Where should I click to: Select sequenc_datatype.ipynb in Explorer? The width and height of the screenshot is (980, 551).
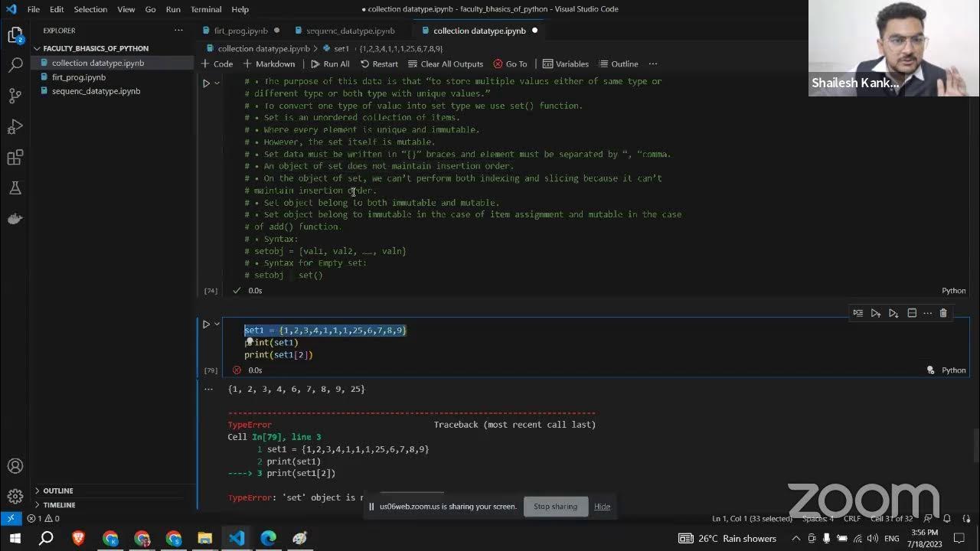[112, 91]
